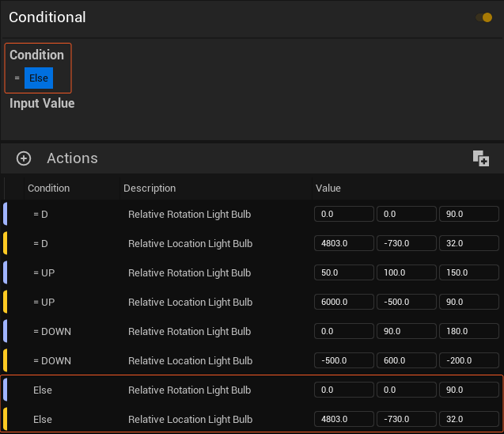Click the 180.0 value field
The height and width of the screenshot is (434, 504).
pyautogui.click(x=468, y=332)
